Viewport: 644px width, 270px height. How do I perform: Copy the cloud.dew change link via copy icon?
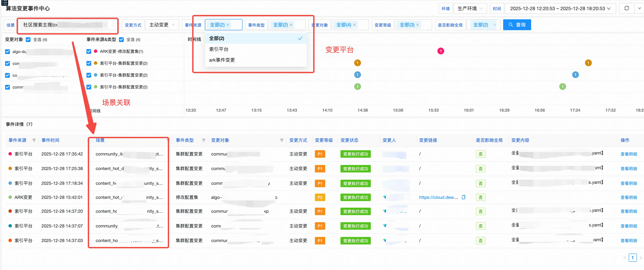tap(463, 197)
